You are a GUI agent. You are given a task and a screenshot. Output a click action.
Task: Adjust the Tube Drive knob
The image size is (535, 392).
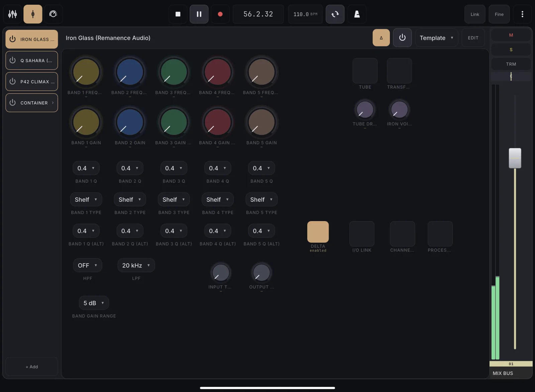click(365, 110)
